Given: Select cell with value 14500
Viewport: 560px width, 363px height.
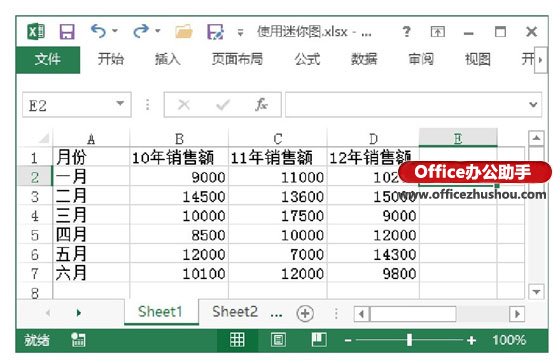Looking at the screenshot, I should tap(179, 196).
